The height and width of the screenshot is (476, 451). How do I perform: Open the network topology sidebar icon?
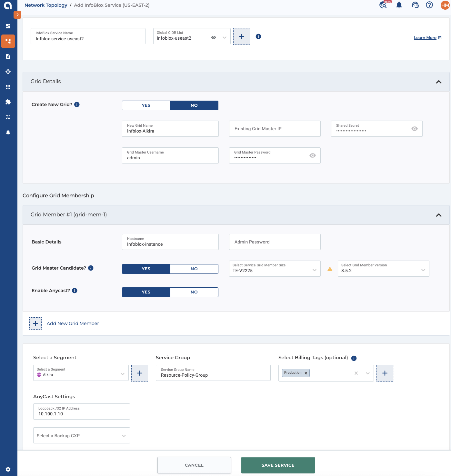(x=8, y=41)
